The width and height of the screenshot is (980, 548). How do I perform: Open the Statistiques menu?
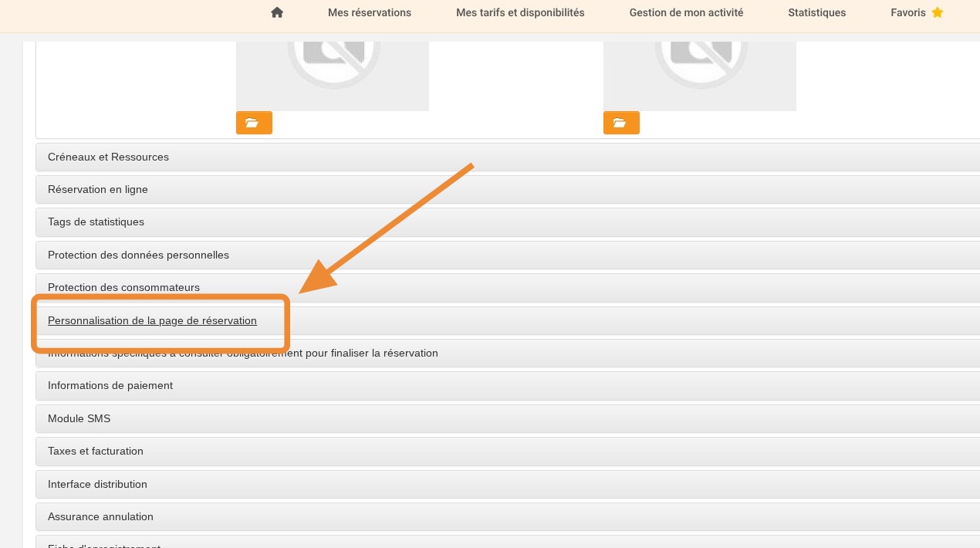(x=816, y=12)
